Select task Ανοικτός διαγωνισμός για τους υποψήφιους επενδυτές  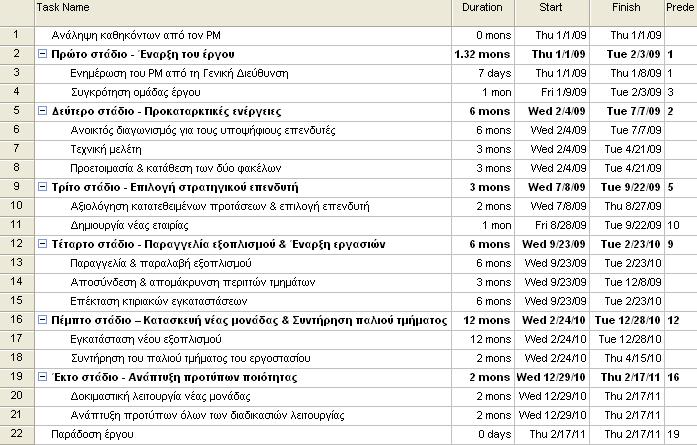(203, 130)
